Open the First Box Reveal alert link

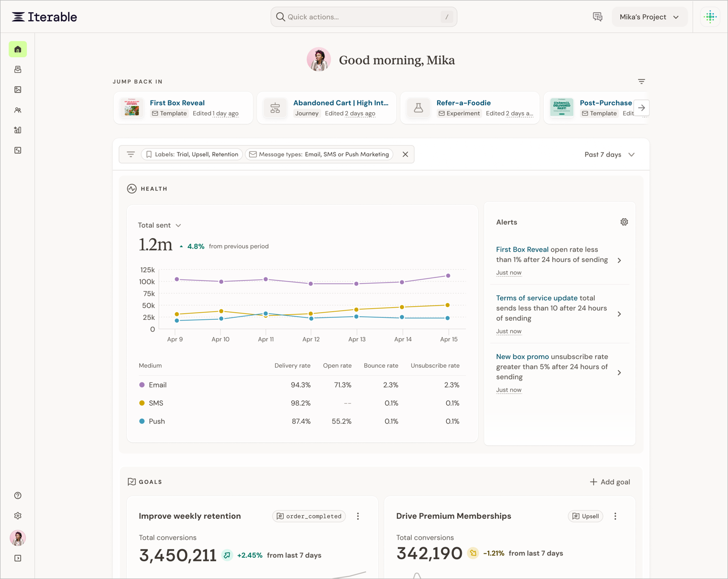522,250
